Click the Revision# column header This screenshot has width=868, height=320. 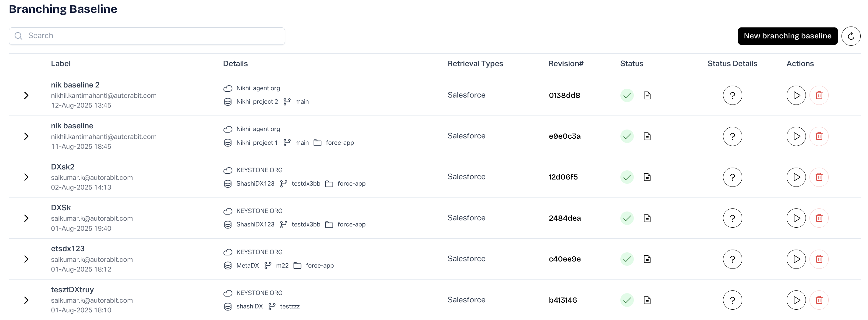[566, 64]
